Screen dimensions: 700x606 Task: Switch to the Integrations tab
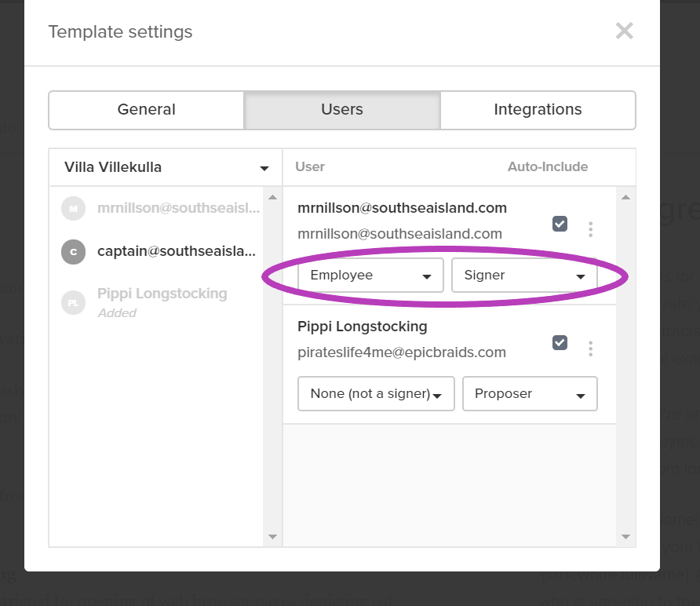pyautogui.click(x=538, y=110)
